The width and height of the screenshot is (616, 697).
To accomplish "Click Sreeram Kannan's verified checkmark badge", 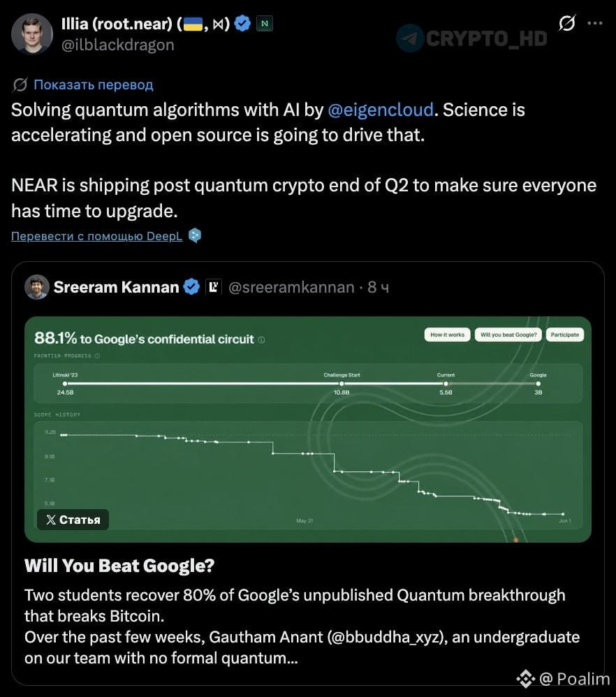I will click(191, 287).
